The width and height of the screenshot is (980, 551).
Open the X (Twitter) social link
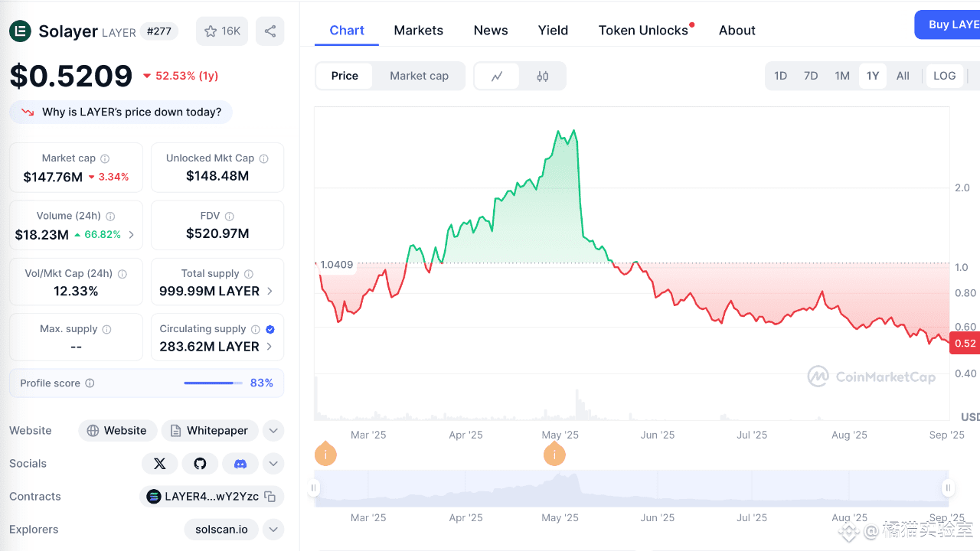[x=159, y=464]
